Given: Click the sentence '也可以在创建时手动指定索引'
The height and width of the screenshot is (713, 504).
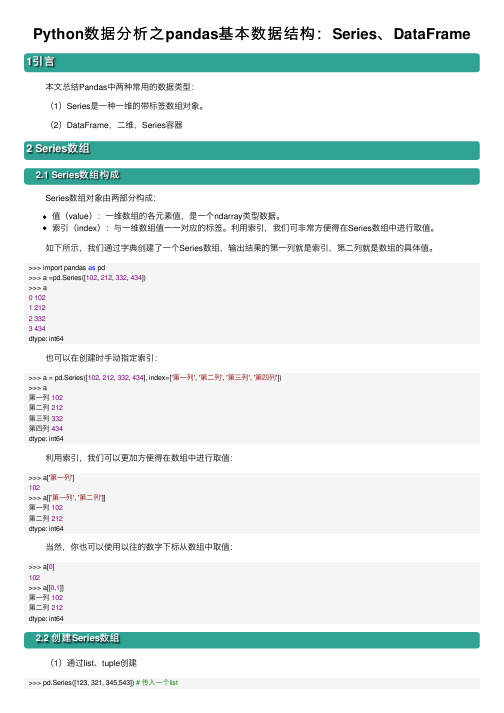Looking at the screenshot, I should tap(101, 358).
